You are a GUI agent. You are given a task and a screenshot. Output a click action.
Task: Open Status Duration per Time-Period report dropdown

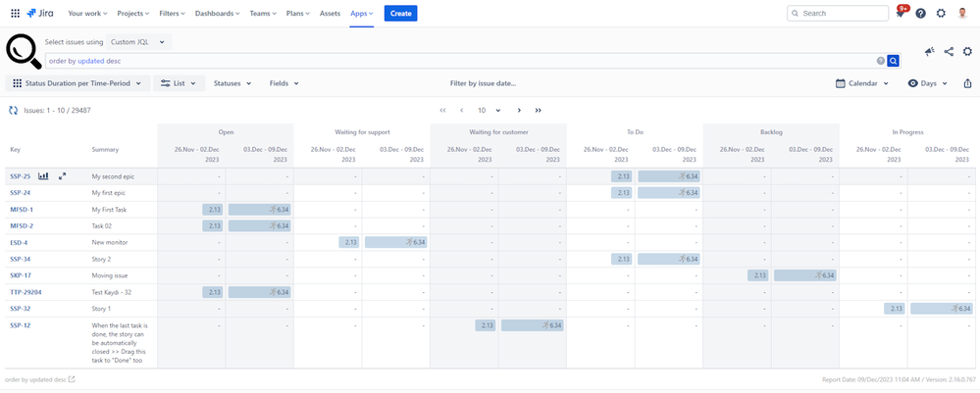click(x=78, y=83)
